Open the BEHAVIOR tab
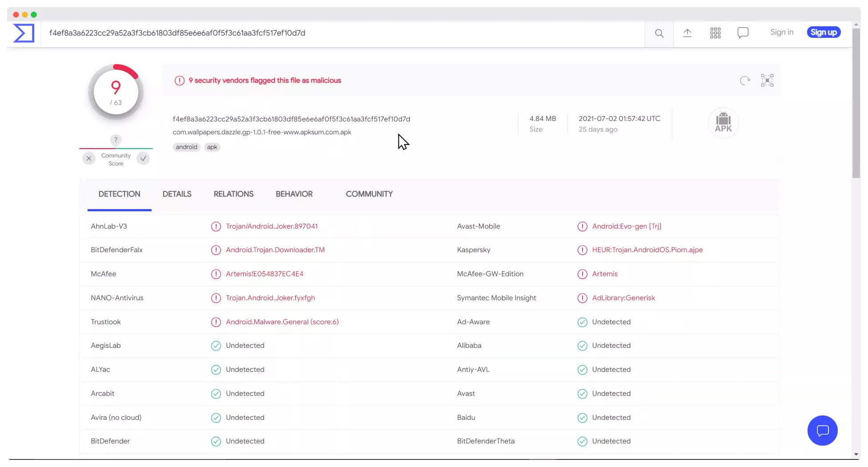Screen dimensions: 868x467 point(294,194)
